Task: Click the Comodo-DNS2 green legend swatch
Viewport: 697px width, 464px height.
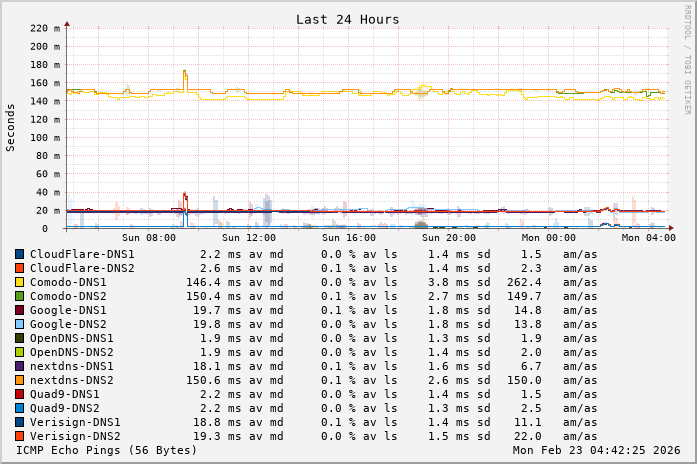Action: pos(19,297)
